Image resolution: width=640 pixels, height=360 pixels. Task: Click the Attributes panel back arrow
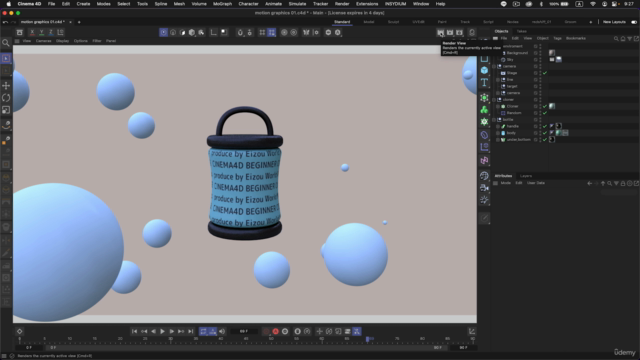pyautogui.click(x=589, y=183)
